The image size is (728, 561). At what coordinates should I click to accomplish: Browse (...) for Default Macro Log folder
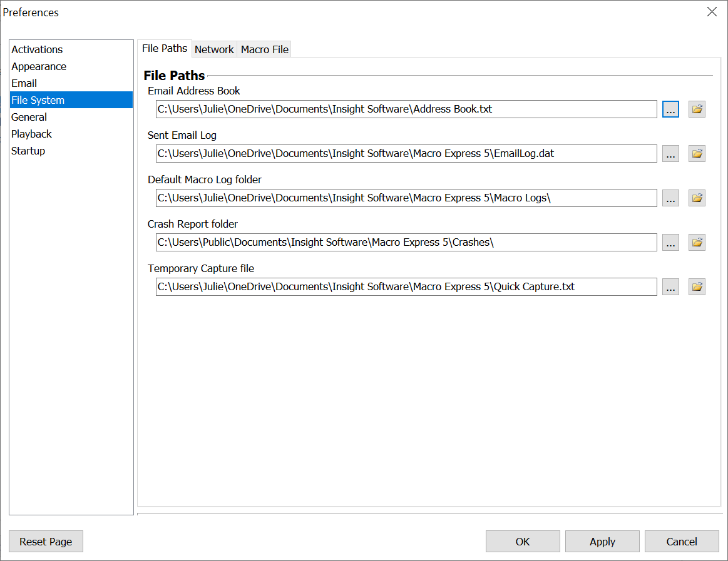coord(670,198)
